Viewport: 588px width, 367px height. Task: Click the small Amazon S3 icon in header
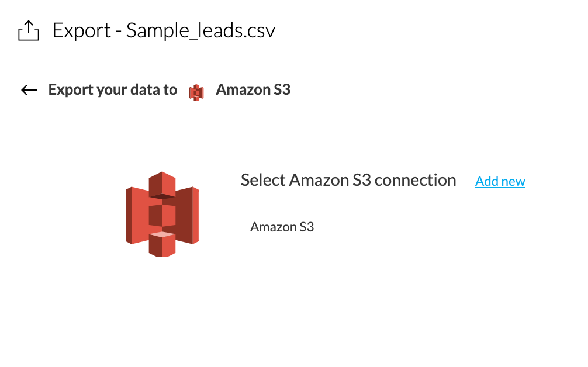click(196, 92)
